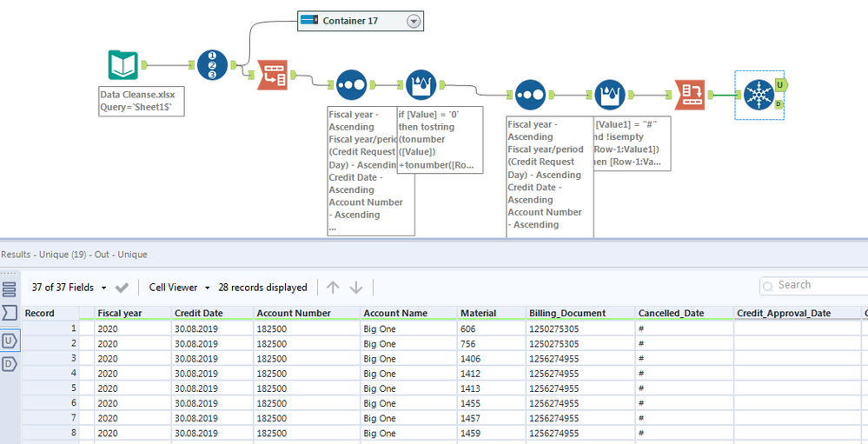Viewport: 868px width, 444px height.
Task: Show the D output anchor results
Action: click(10, 364)
